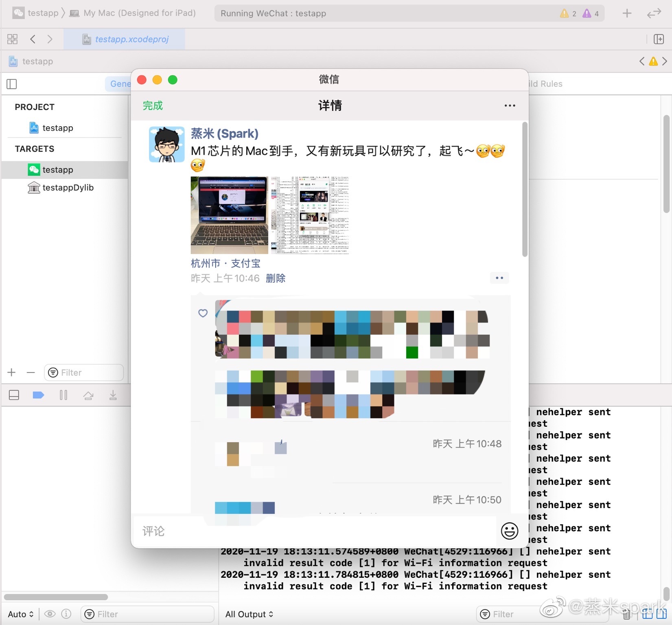Open the Auto variables scope dropdown
The image size is (672, 625).
tap(20, 614)
